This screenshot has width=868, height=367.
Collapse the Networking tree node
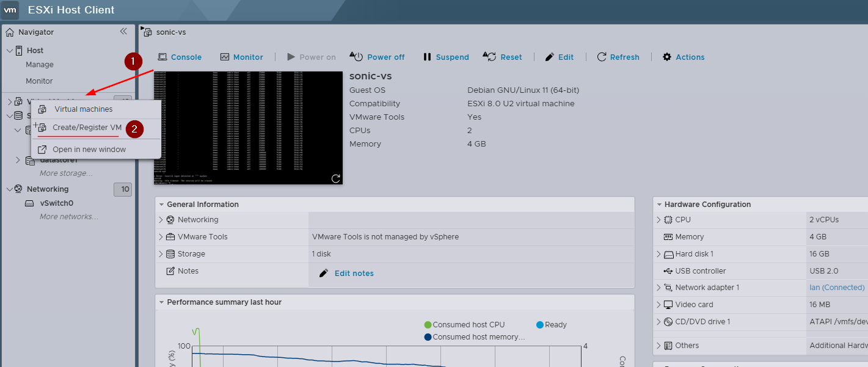pos(10,189)
